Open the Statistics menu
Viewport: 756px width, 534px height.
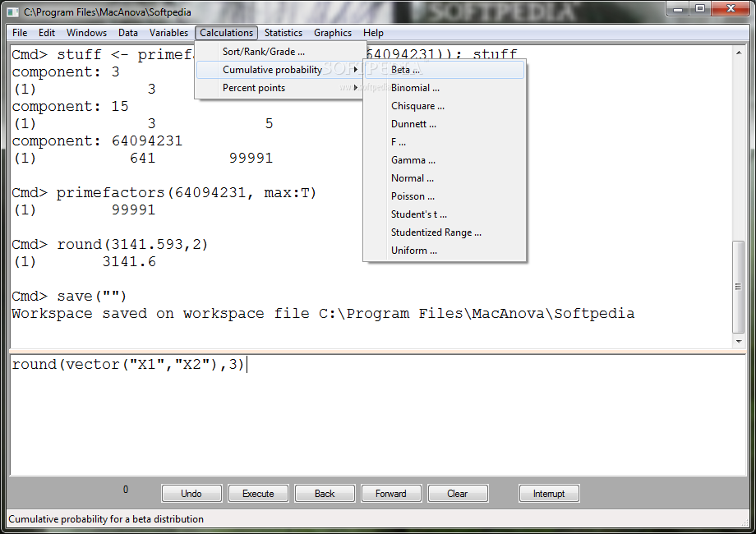tap(283, 33)
